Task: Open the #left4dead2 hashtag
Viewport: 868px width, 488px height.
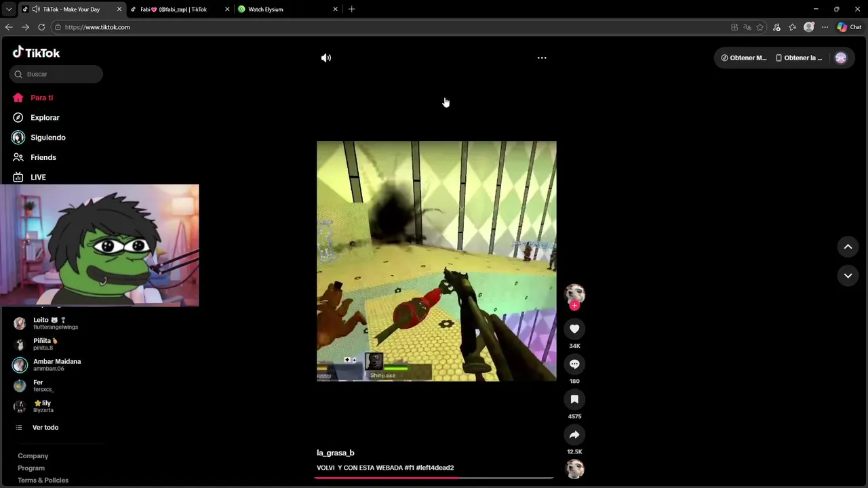Action: pyautogui.click(x=435, y=468)
